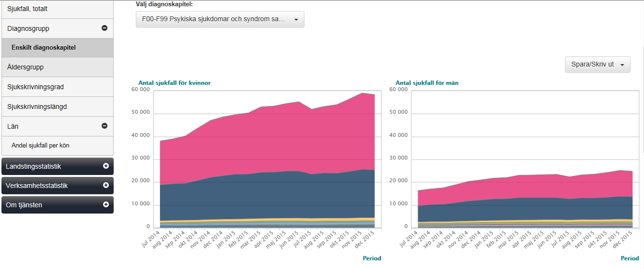The width and height of the screenshot is (644, 269).
Task: Click the 'Välj diagnoskapitel:' label
Action: click(165, 4)
